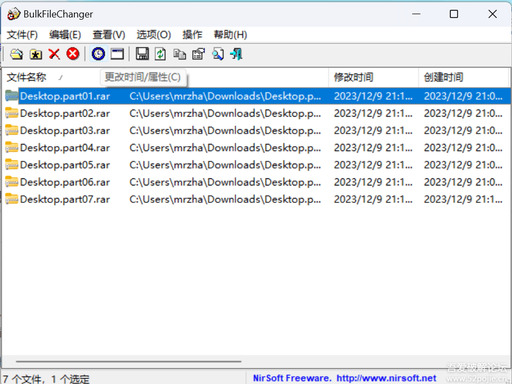Click the BulkFileChanger title bar app icon

point(14,14)
